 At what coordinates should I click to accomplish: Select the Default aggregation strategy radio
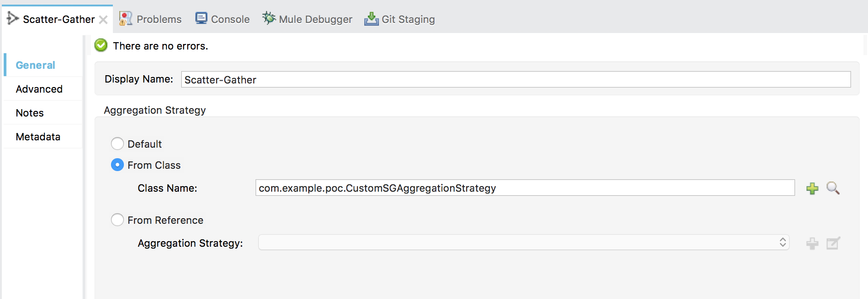tap(117, 144)
